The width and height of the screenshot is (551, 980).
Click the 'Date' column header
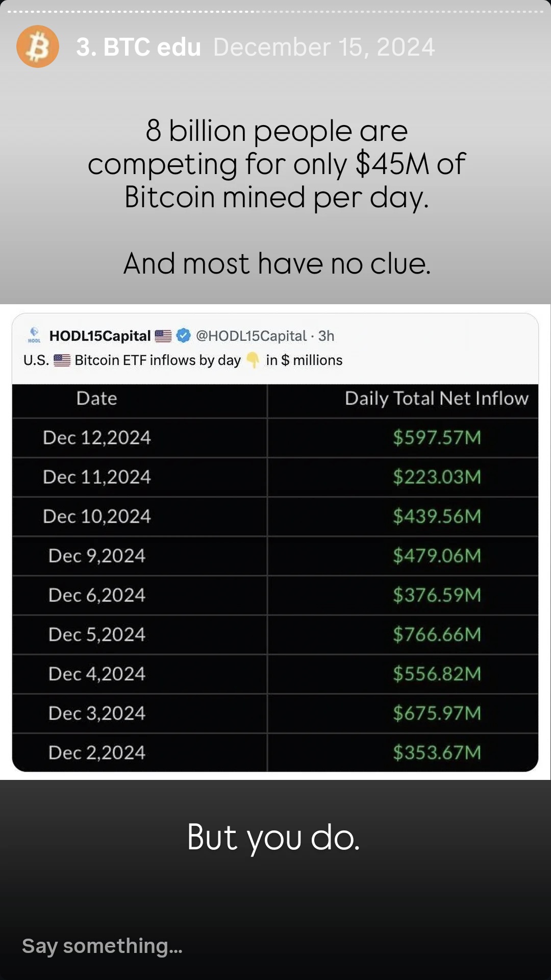[96, 399]
